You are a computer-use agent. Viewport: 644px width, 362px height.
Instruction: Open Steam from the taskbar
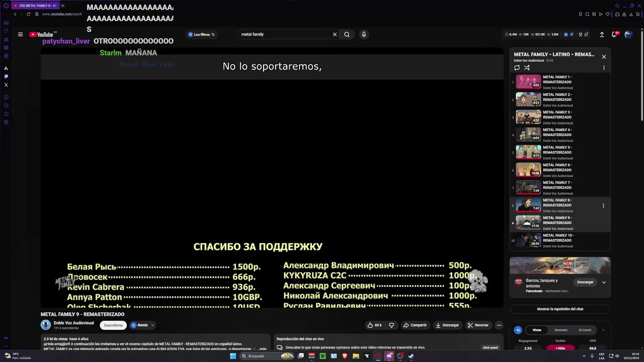click(411, 356)
